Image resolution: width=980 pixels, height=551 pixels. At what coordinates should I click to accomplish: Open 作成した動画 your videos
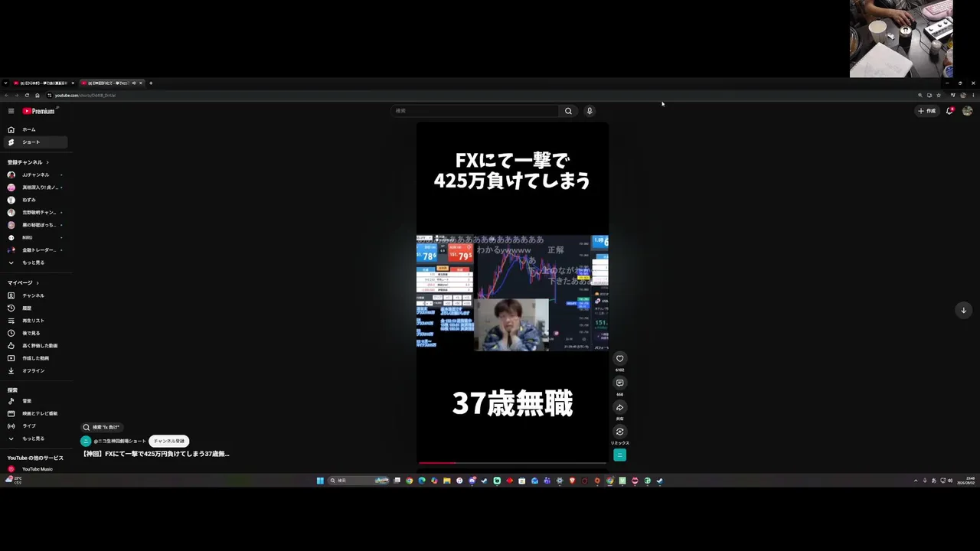click(x=35, y=358)
